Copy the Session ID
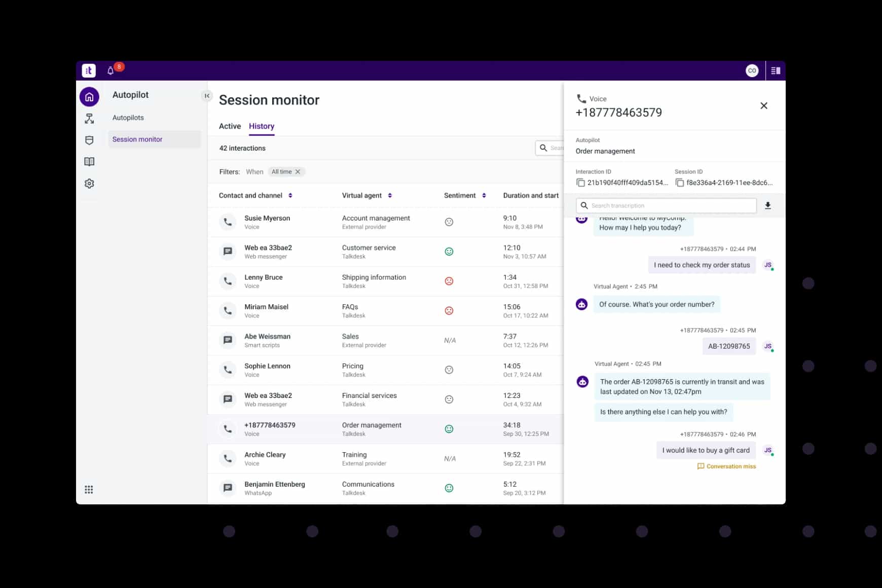Screen dimensions: 882x588 [680, 183]
